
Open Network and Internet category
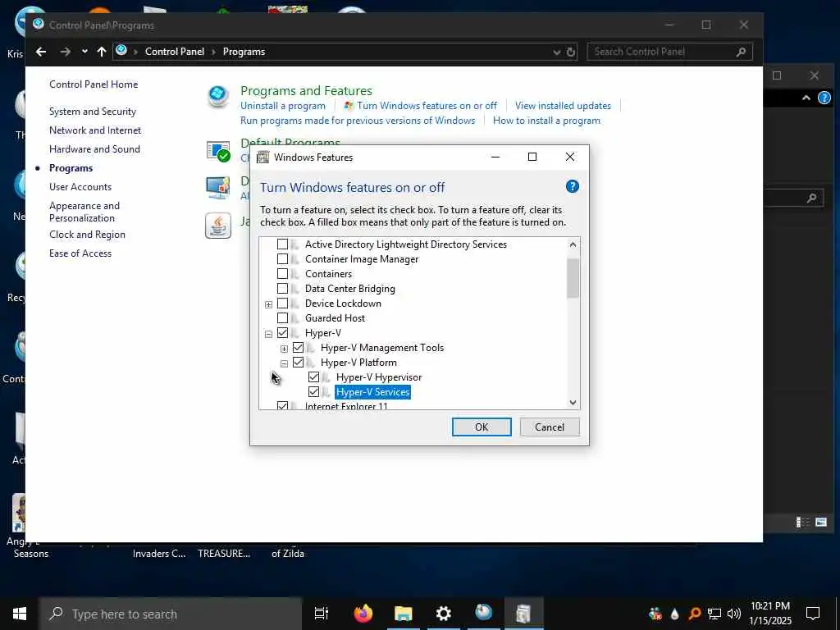[x=95, y=130]
